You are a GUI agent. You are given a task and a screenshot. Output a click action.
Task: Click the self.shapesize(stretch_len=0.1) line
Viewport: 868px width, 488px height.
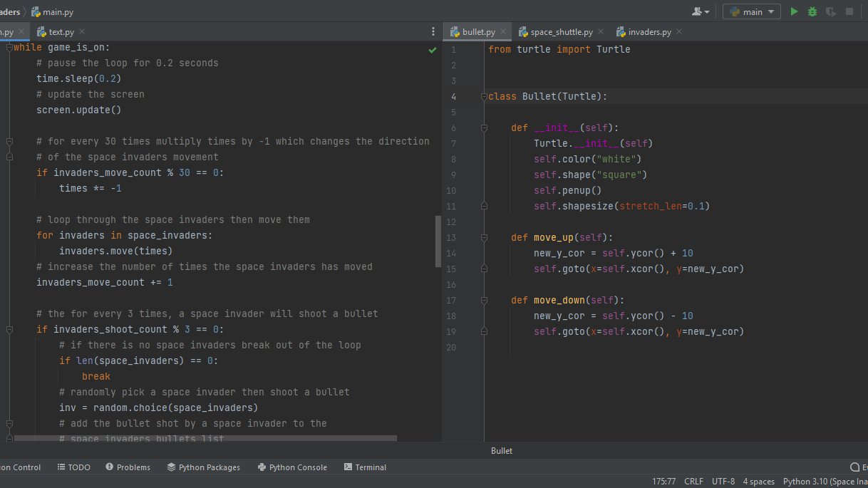(622, 207)
